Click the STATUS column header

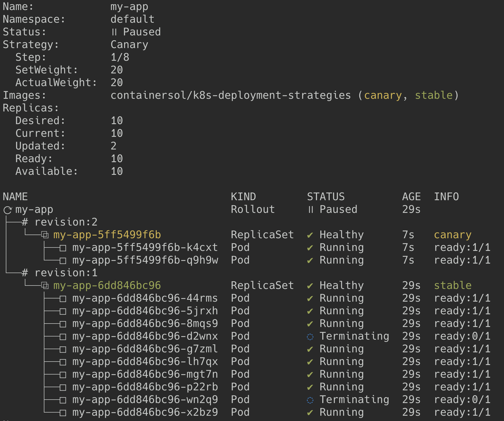(326, 197)
